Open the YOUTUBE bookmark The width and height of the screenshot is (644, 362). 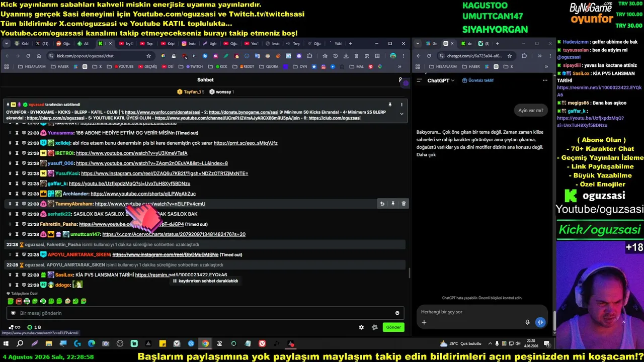124,66
